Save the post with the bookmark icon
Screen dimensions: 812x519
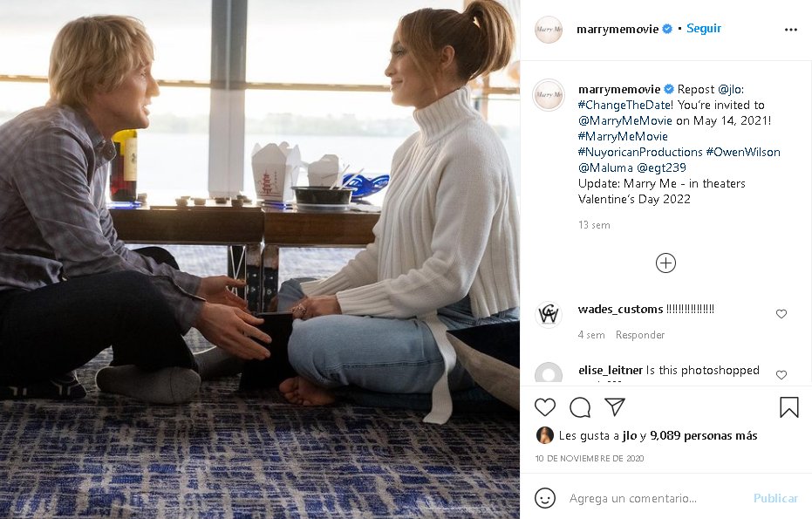click(x=789, y=407)
